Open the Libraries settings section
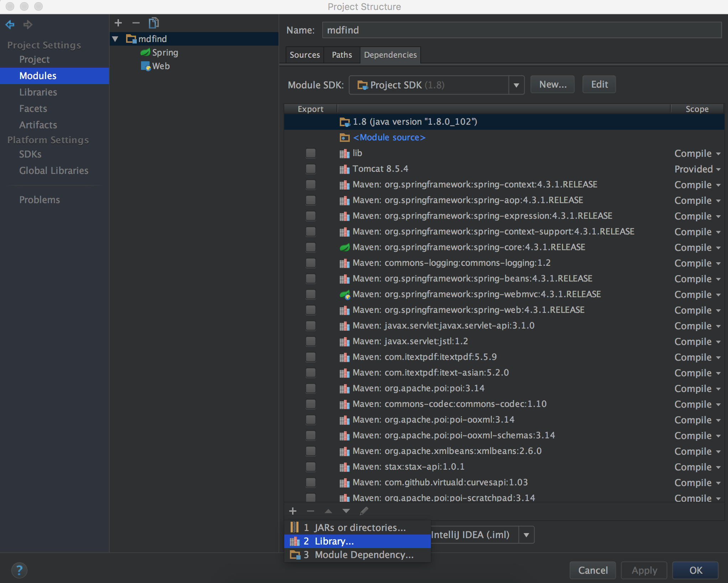Image resolution: width=728 pixels, height=583 pixels. [38, 92]
